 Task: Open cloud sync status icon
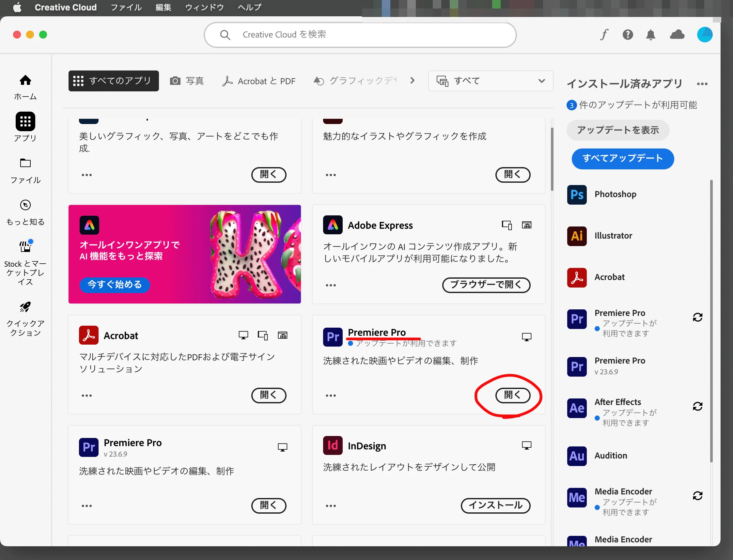(x=677, y=35)
